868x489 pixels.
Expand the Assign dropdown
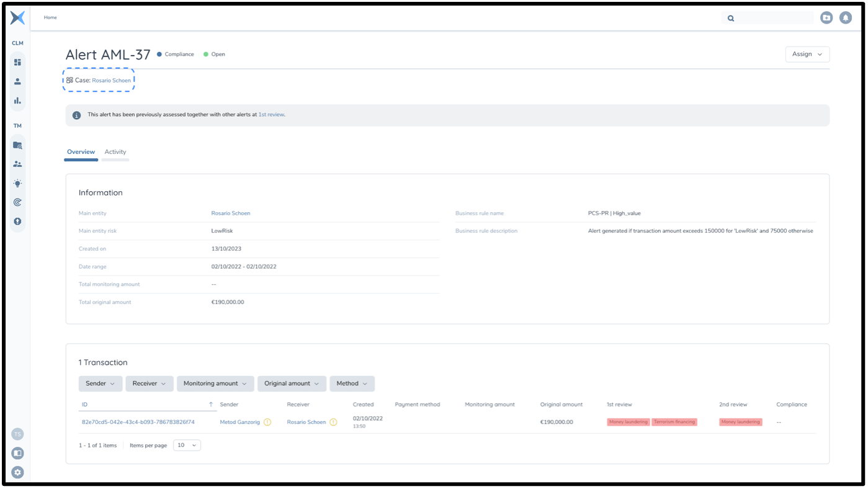tap(807, 55)
